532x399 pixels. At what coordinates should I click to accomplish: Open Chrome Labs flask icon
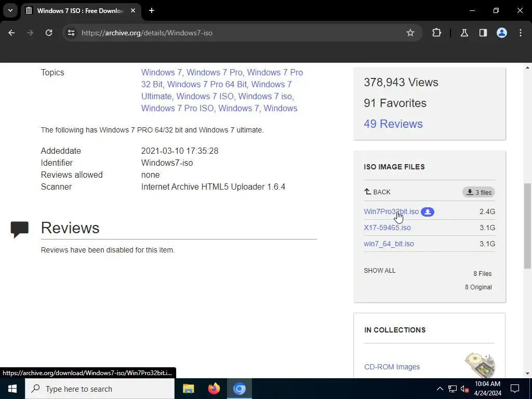pos(464,33)
